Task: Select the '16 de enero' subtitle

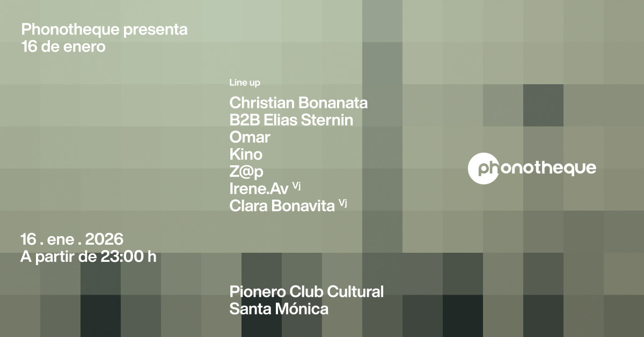Action: pos(63,47)
